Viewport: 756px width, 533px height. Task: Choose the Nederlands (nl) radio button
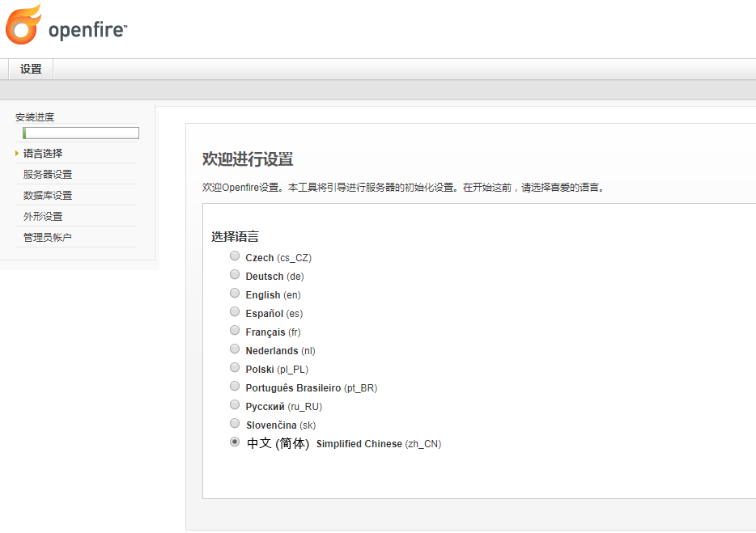pos(235,349)
